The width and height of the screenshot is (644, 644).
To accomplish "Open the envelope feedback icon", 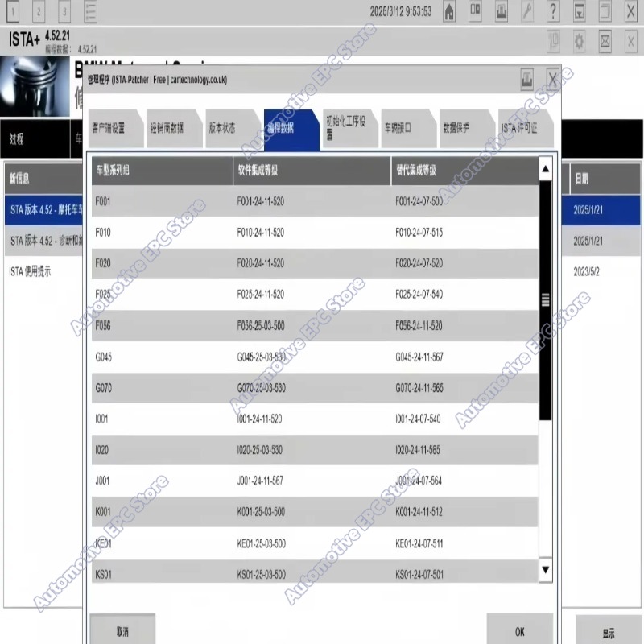I will [605, 42].
